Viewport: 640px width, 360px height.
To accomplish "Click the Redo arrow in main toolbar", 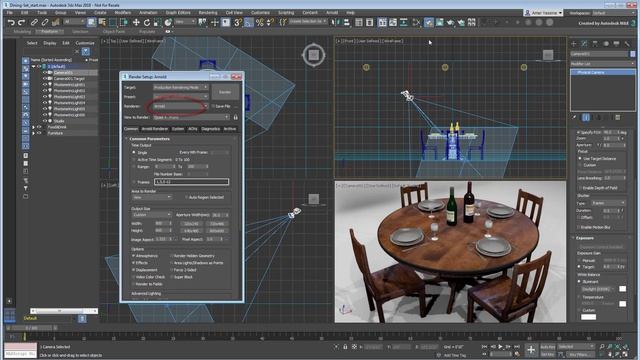I will point(21,22).
